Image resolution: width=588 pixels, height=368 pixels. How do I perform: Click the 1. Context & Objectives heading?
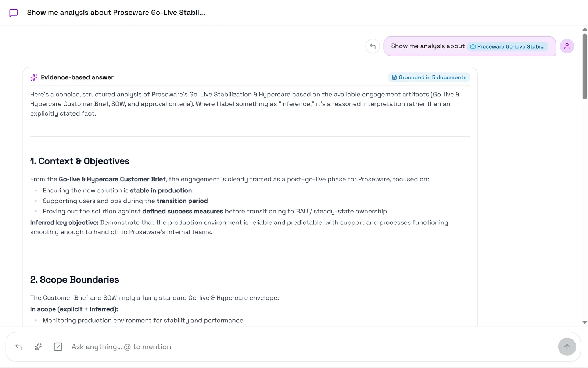pos(80,161)
